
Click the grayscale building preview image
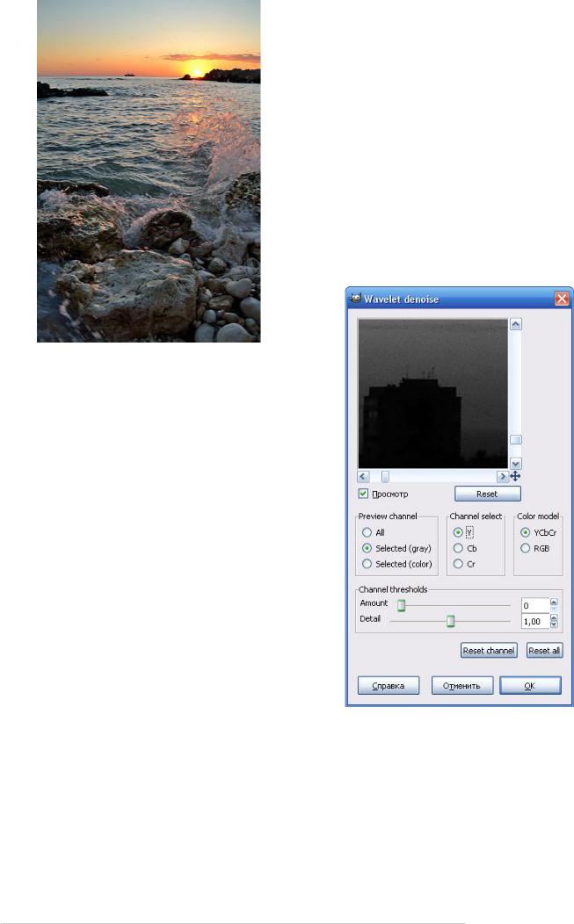[433, 393]
